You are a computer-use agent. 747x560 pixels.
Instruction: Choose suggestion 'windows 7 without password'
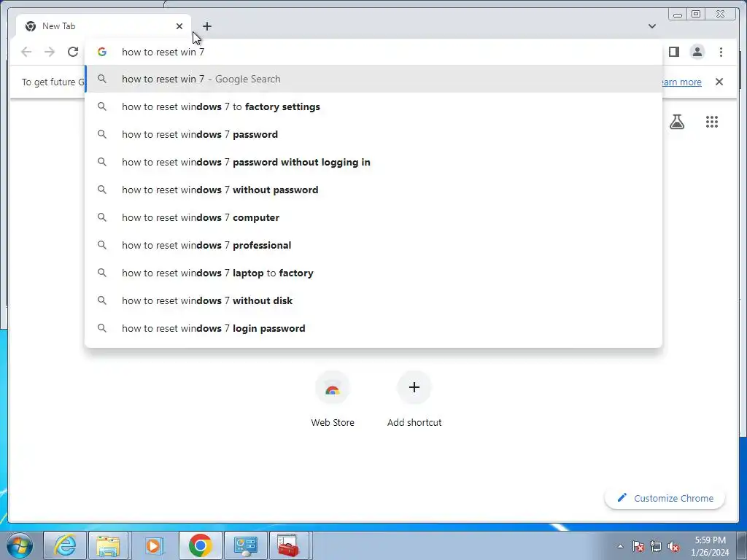[373, 190]
